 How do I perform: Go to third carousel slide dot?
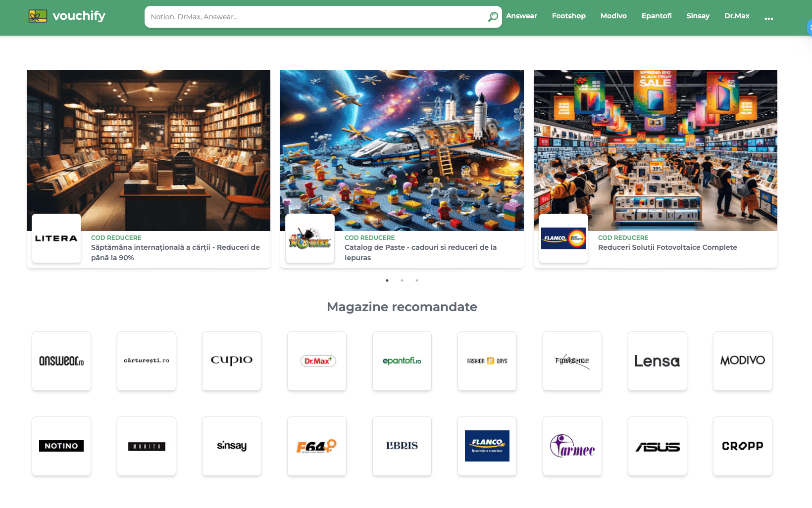pos(417,280)
